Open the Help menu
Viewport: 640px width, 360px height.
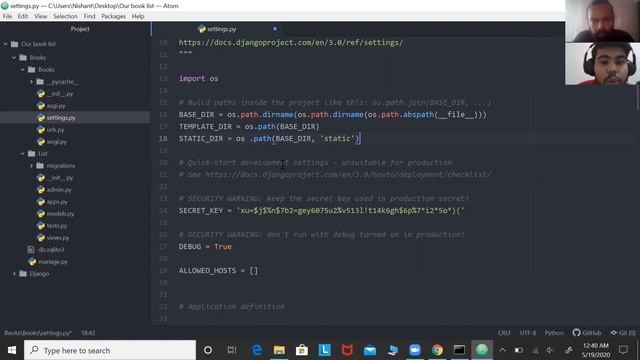pyautogui.click(x=138, y=16)
